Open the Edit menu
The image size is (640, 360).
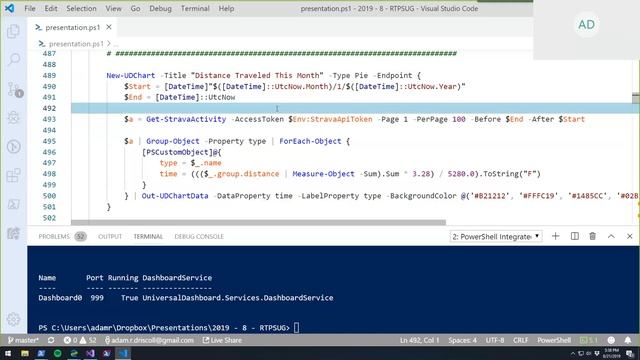pos(51,8)
